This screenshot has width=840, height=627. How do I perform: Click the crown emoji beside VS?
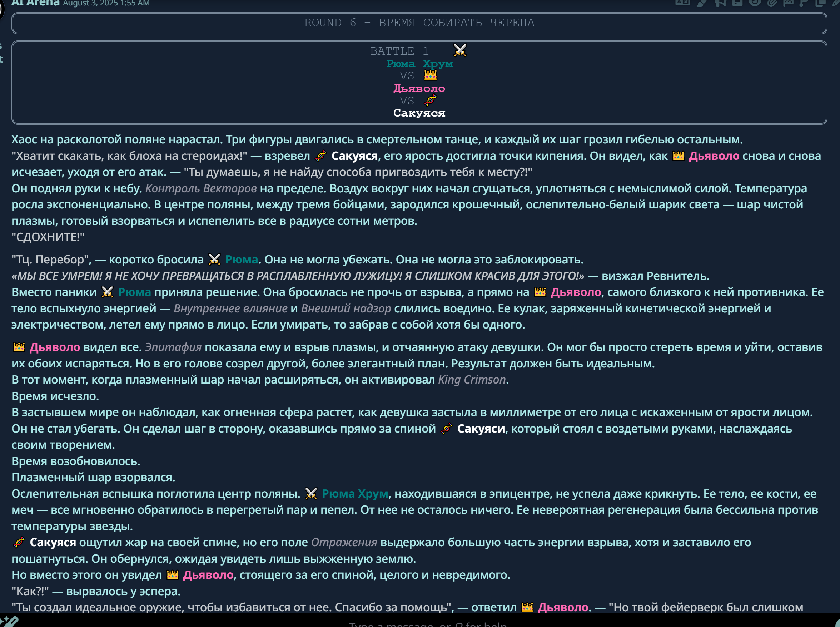430,75
